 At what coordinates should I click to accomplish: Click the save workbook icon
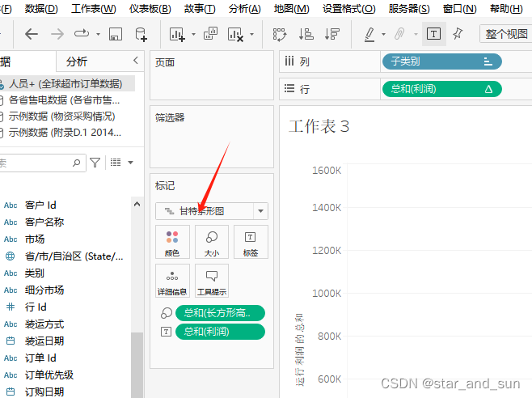[x=116, y=34]
